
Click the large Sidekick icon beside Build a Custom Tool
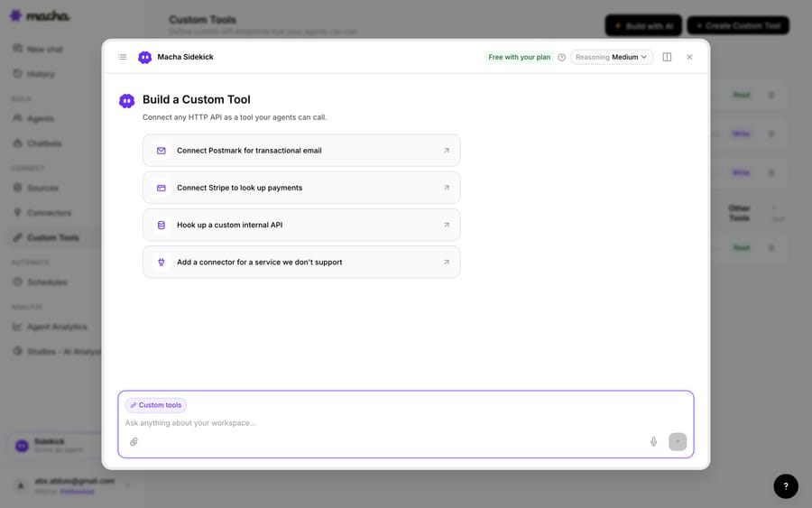(127, 100)
